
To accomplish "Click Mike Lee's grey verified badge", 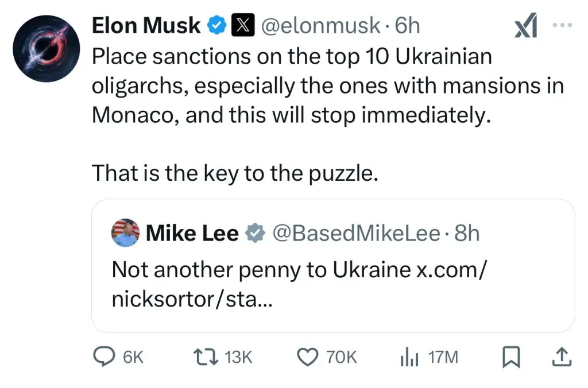I will 254,233.
